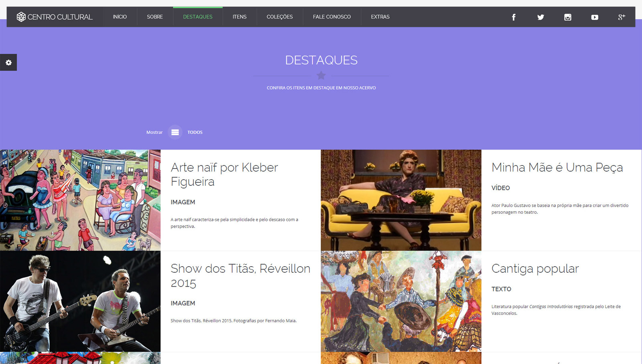
Task: Click the star divider under Destaques
Action: click(x=321, y=75)
